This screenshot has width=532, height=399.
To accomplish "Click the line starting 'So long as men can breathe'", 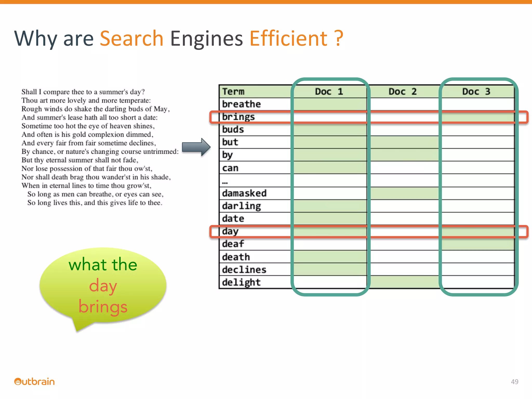I will (96, 194).
